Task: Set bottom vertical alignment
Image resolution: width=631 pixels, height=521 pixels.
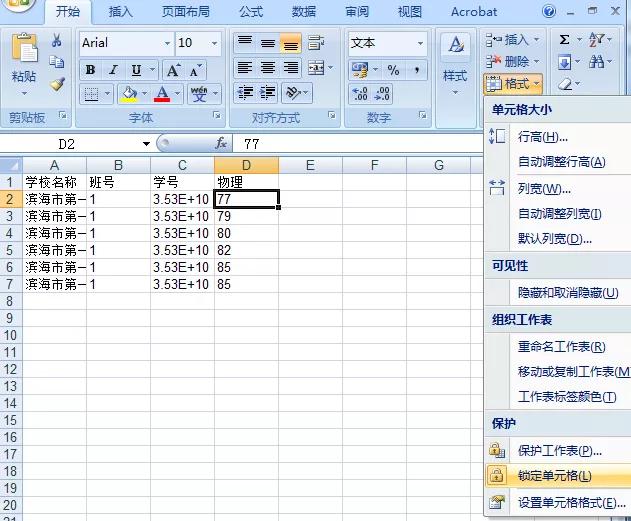Action: pyautogui.click(x=291, y=43)
